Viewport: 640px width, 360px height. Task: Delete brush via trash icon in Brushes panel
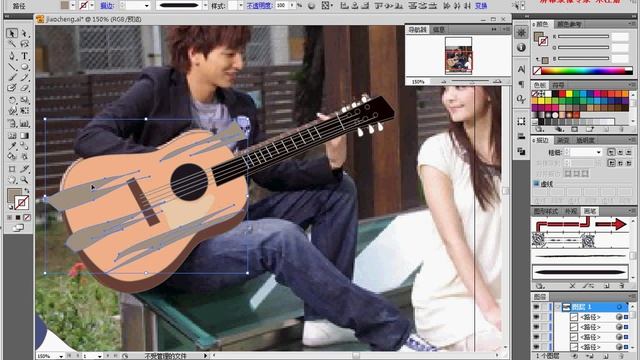click(621, 286)
